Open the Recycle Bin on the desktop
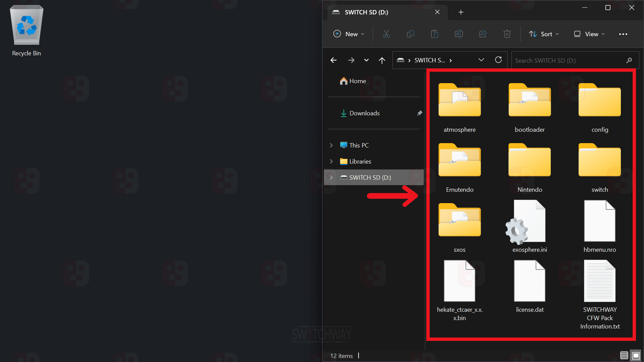 tap(26, 31)
